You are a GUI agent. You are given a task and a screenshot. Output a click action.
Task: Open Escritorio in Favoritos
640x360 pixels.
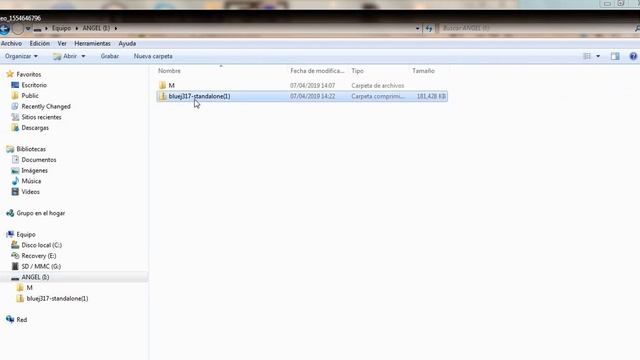[x=29, y=85]
